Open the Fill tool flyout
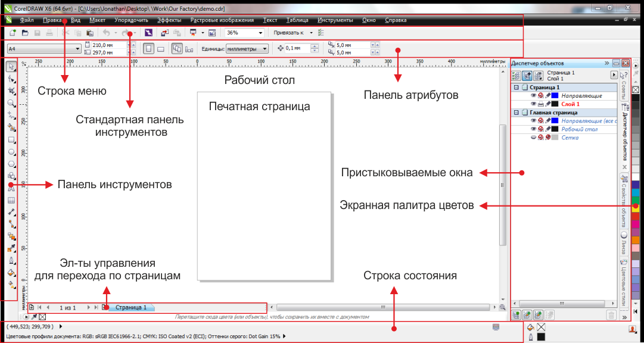The width and height of the screenshot is (644, 343). (x=11, y=273)
